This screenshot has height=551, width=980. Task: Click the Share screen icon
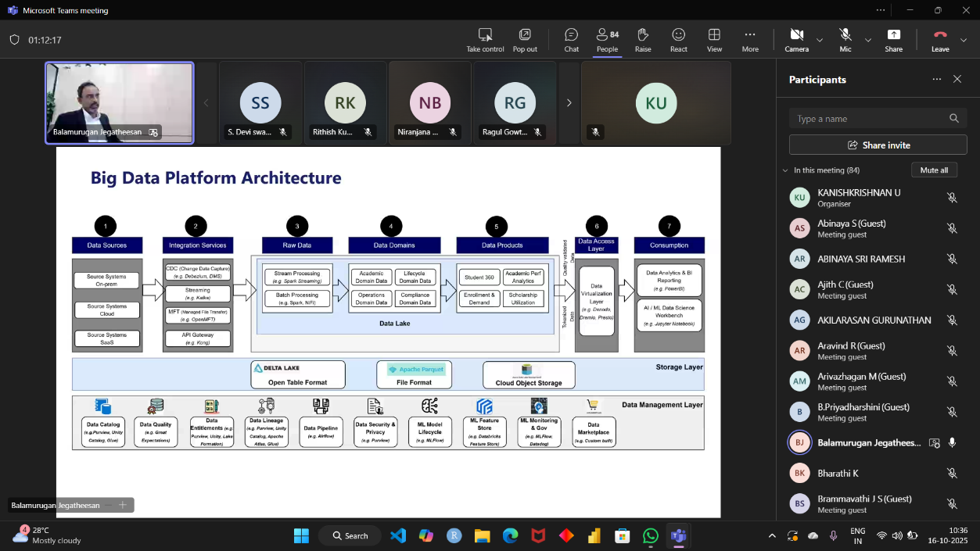pos(893,40)
